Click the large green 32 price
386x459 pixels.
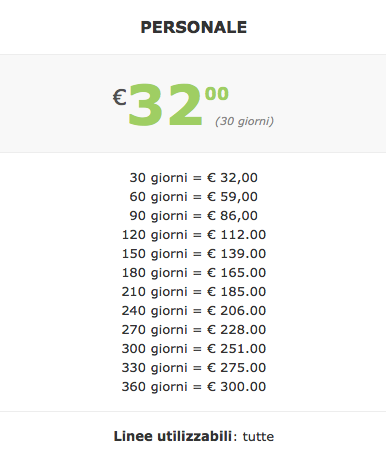165,105
